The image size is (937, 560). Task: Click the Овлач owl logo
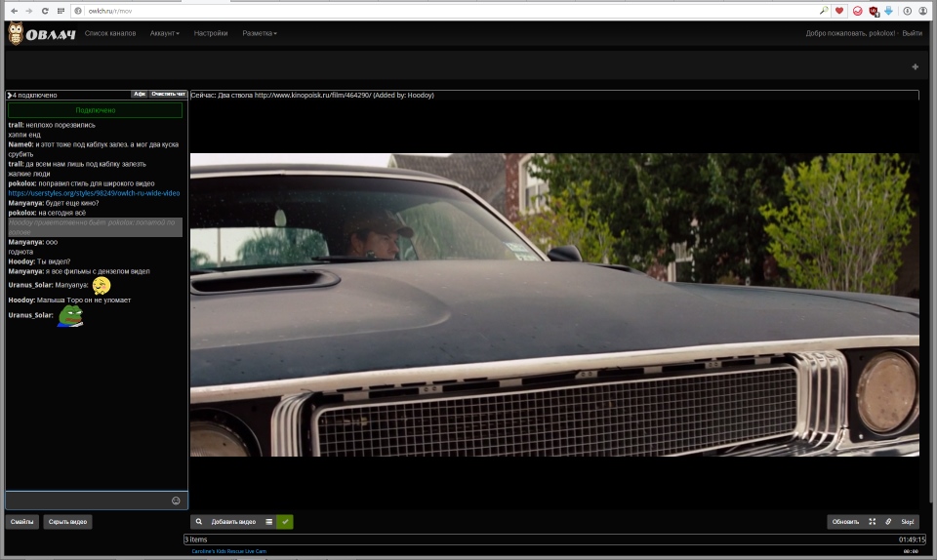pos(42,33)
